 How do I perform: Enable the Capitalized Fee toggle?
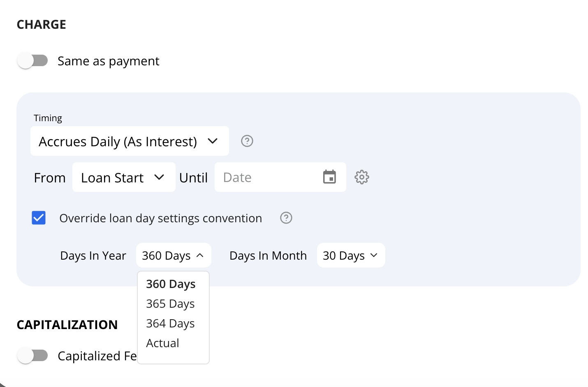(32, 355)
